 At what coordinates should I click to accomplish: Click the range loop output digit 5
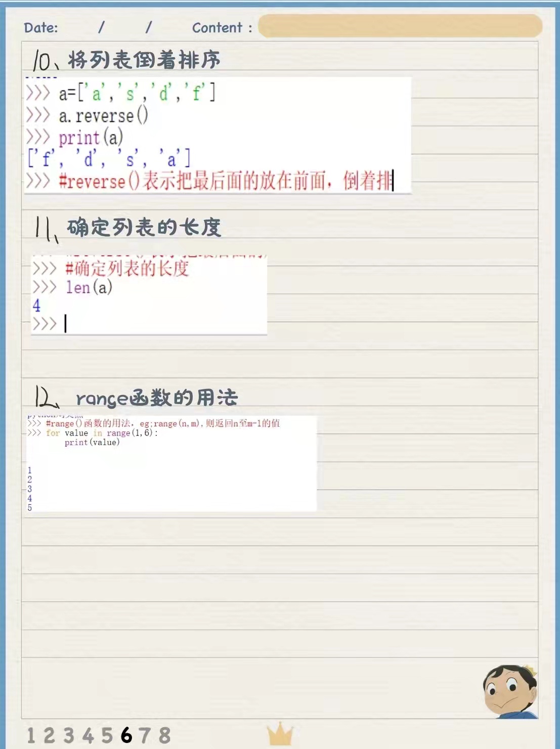(29, 507)
